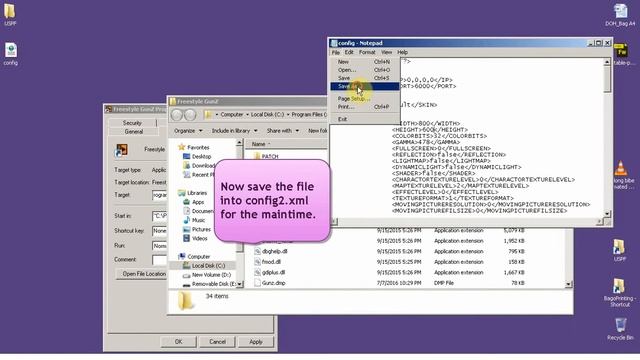Click navigation pane scrollbar down arrow
The height and width of the screenshot is (360, 640).
pyautogui.click(x=240, y=284)
